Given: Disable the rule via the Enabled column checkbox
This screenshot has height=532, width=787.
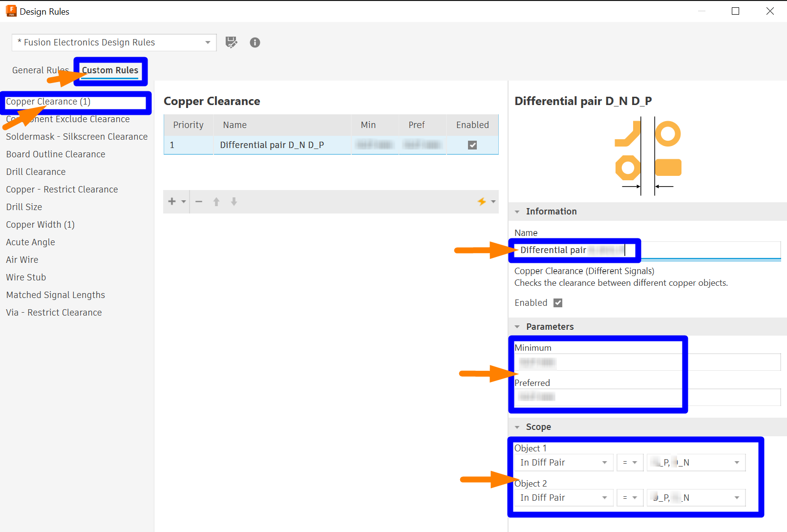Looking at the screenshot, I should 472,145.
